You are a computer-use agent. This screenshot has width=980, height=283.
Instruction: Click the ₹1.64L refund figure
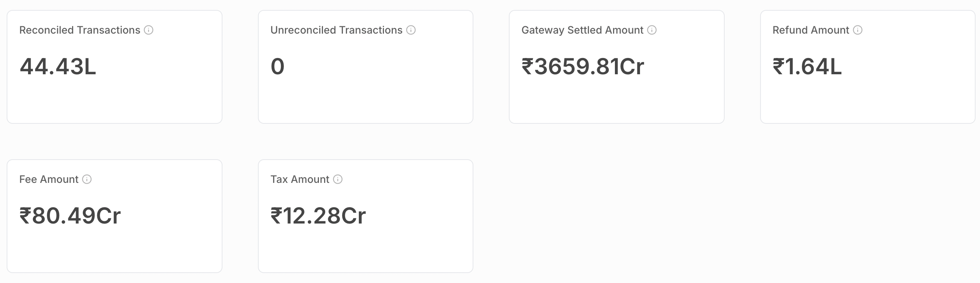click(807, 67)
